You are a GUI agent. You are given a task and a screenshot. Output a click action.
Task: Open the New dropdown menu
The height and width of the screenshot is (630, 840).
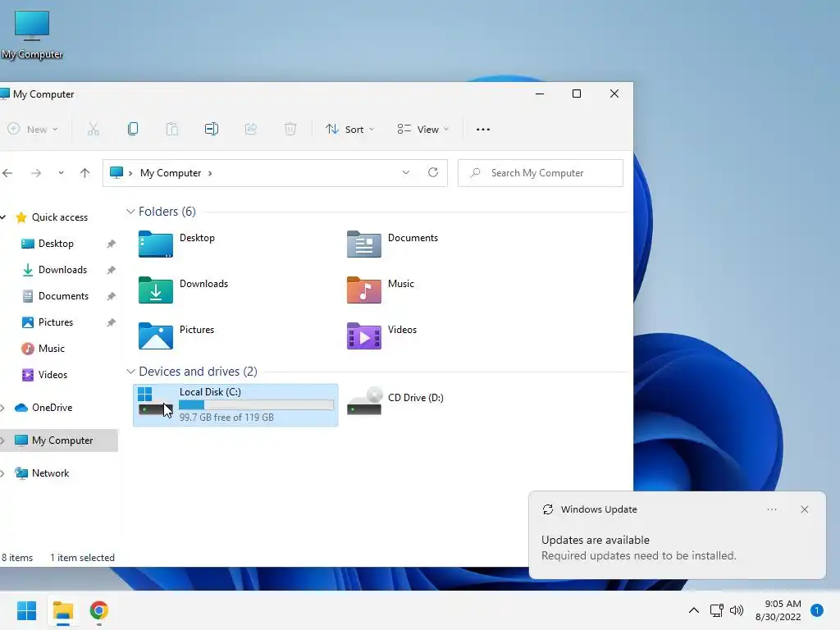tap(32, 129)
